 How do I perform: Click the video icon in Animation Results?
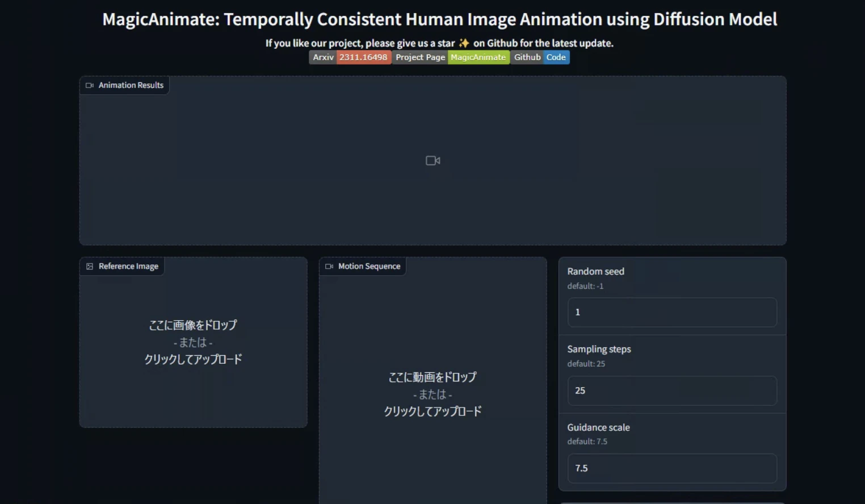[433, 161]
